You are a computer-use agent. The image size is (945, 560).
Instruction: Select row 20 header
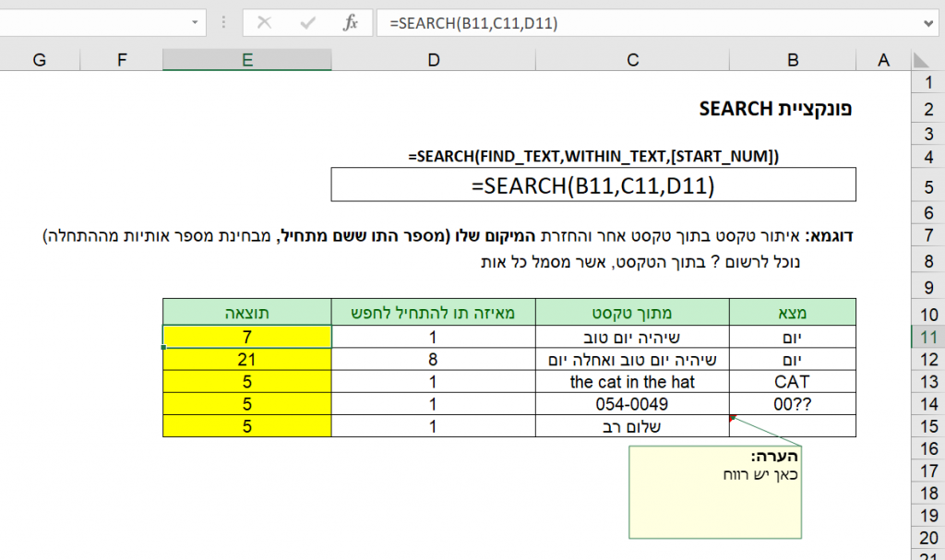(x=928, y=537)
